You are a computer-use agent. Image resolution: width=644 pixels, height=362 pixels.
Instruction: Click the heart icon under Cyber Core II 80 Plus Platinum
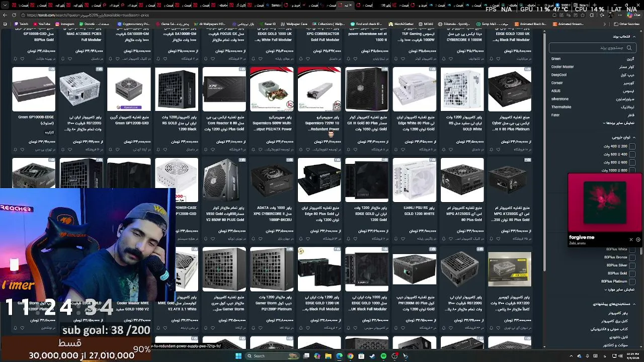pos(499,149)
